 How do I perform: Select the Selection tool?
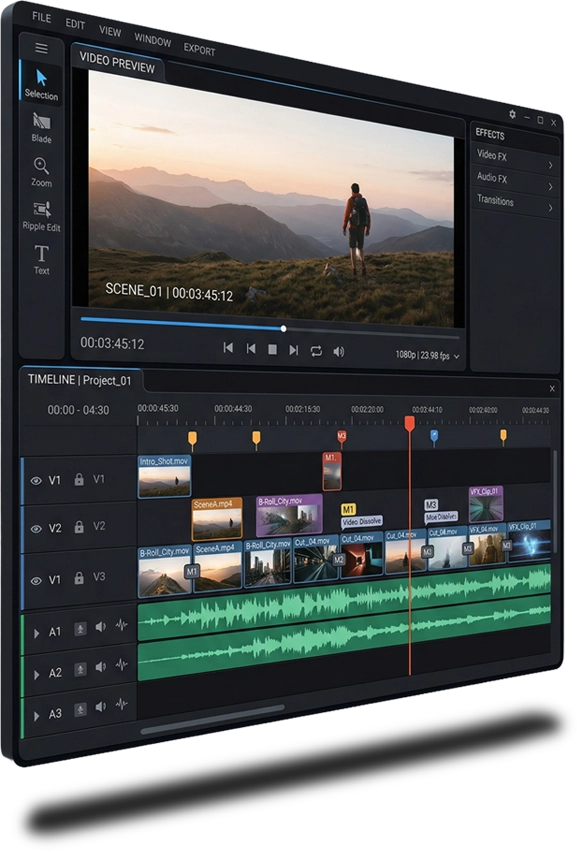click(41, 83)
